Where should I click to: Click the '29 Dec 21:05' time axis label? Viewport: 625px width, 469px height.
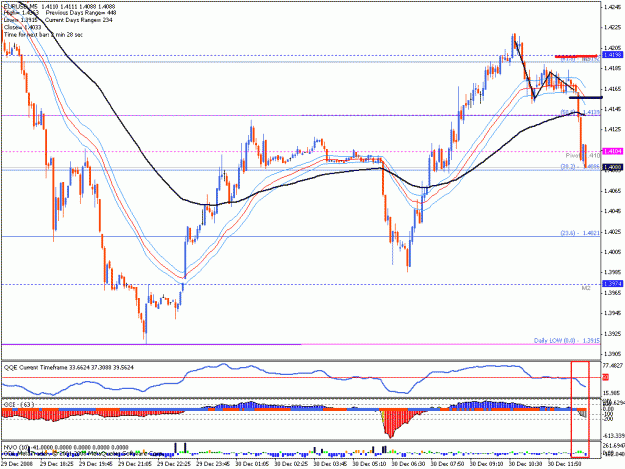point(135,464)
